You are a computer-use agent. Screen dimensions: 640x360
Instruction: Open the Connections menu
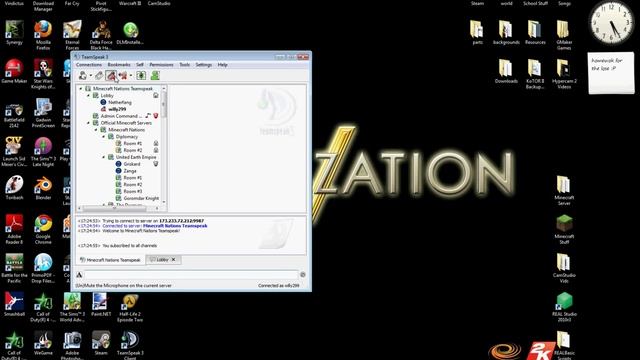[x=89, y=64]
